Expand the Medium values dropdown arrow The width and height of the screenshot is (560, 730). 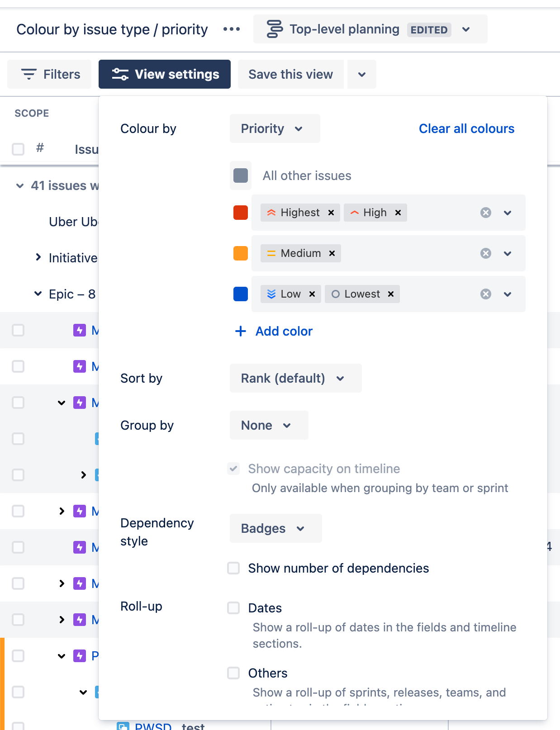point(508,253)
